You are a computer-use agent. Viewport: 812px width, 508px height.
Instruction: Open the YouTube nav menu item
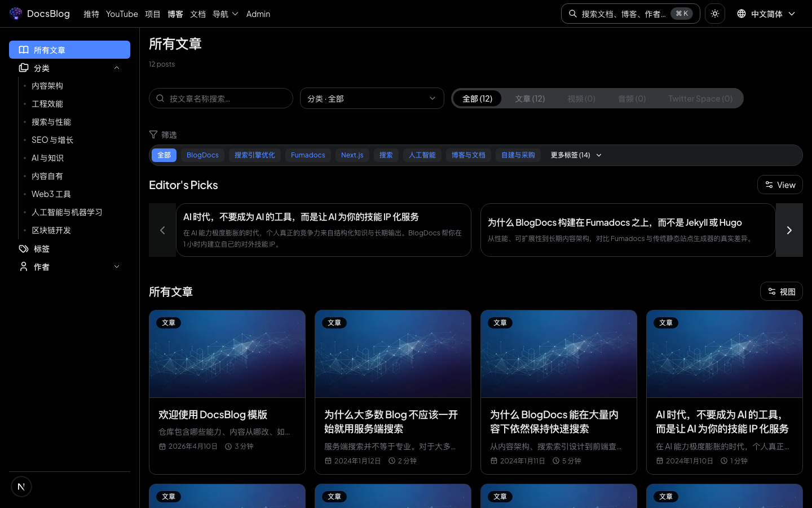tap(122, 14)
